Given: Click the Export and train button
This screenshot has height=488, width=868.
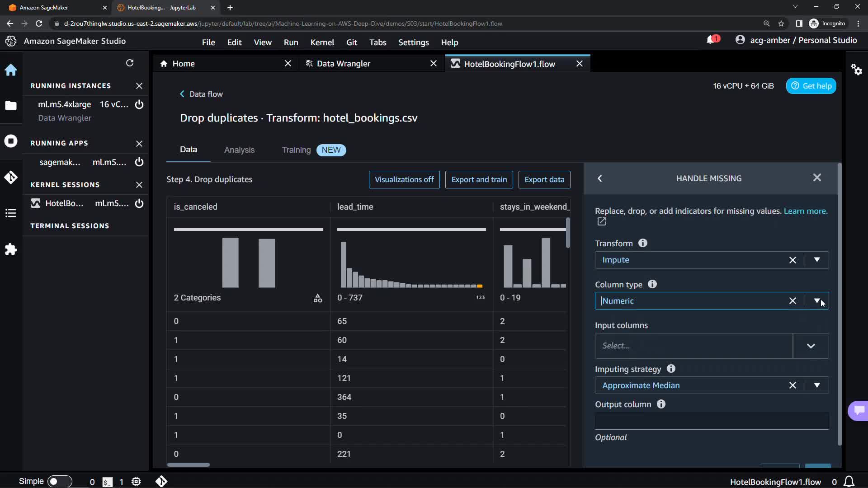Looking at the screenshot, I should 479,179.
